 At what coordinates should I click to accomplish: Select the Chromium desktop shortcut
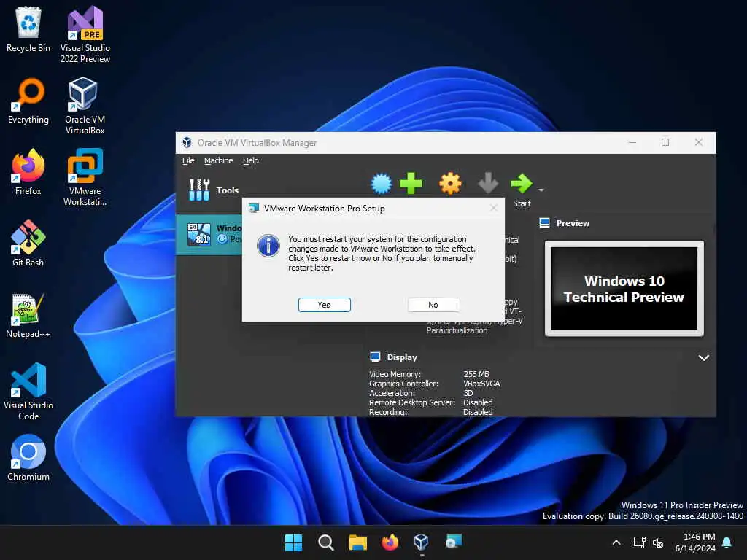click(28, 457)
